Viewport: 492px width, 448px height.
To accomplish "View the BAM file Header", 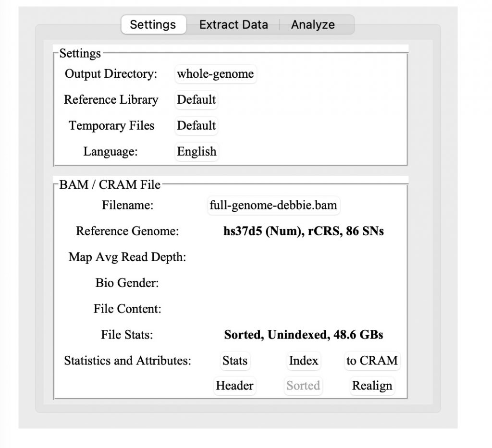I will (x=234, y=386).
